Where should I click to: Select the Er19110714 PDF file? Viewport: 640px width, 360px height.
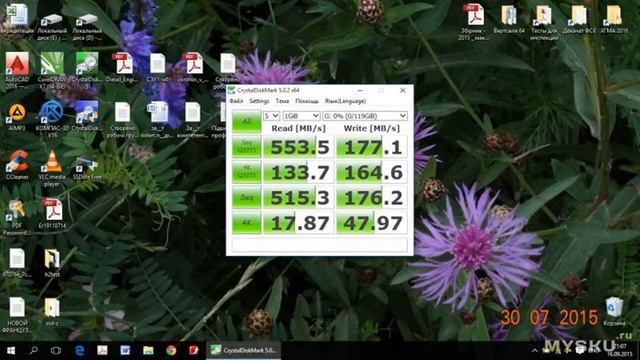pos(53,214)
